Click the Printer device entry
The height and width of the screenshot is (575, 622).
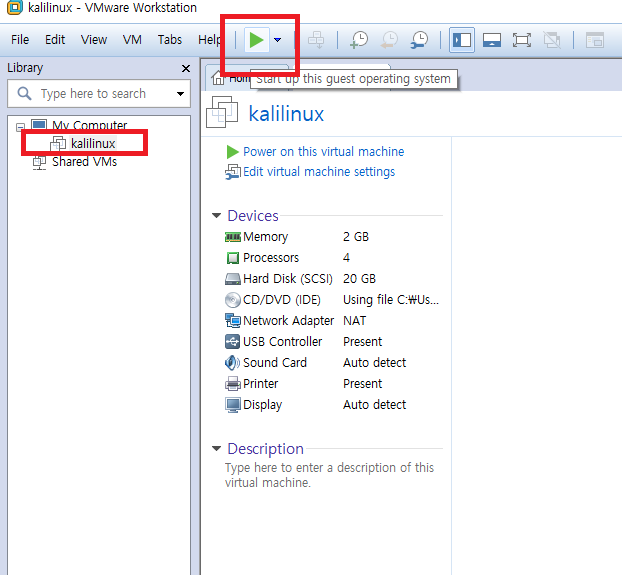[260, 384]
